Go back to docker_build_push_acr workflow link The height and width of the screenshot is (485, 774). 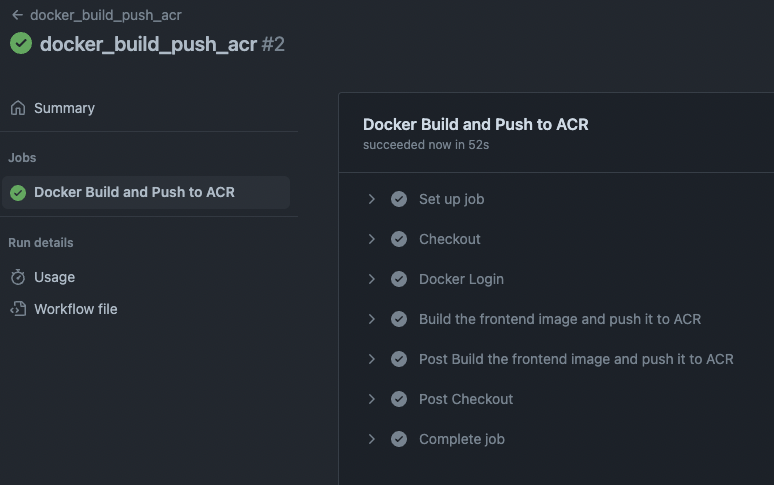point(105,15)
